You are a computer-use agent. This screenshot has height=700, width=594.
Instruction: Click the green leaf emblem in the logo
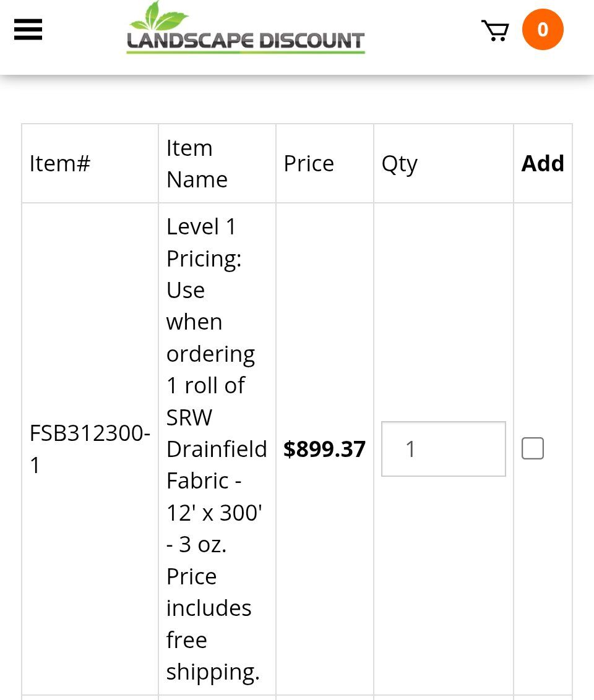pyautogui.click(x=159, y=17)
